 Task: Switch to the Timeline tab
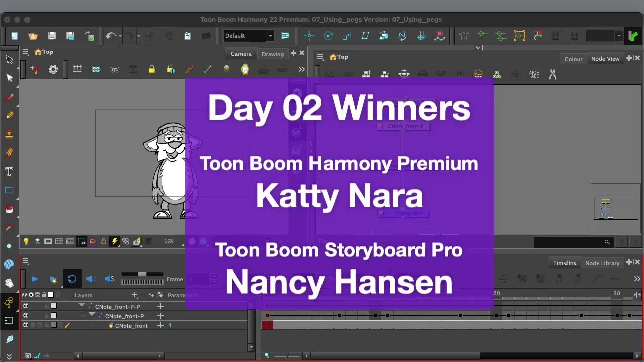[x=565, y=263]
